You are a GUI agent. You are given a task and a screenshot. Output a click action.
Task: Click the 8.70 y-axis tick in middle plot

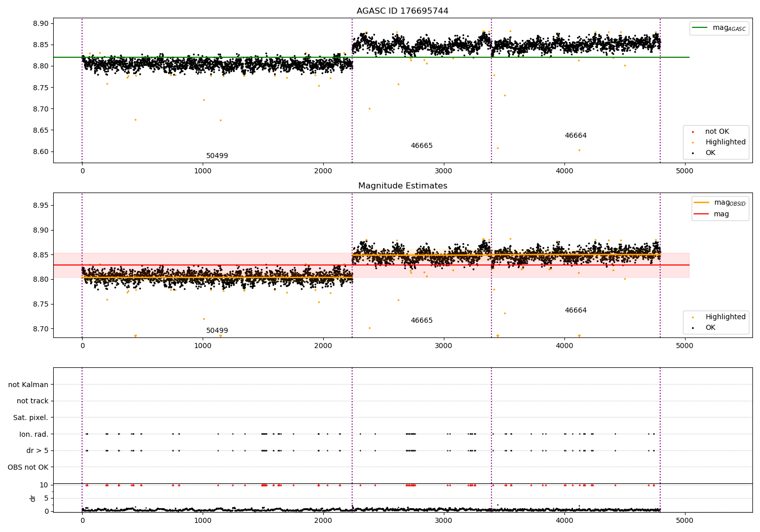(x=41, y=329)
